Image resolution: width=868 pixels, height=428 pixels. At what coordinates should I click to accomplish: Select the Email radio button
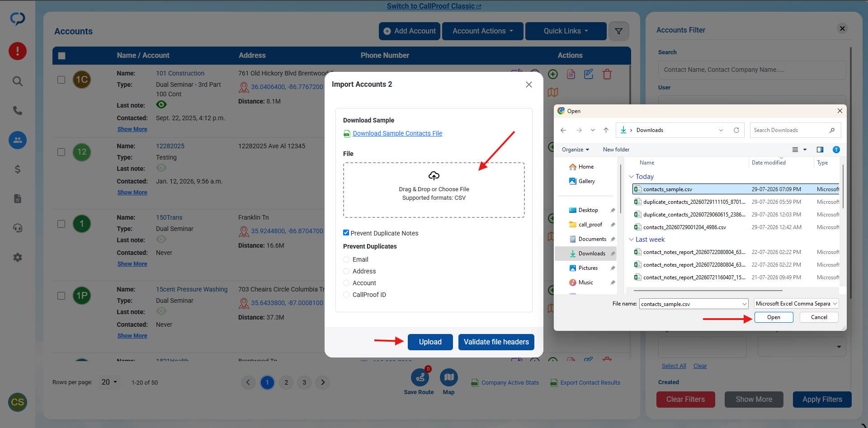pyautogui.click(x=346, y=259)
